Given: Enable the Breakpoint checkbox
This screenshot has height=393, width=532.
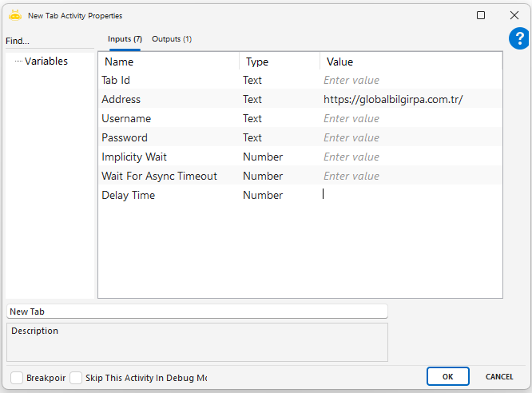Looking at the screenshot, I should tap(17, 378).
